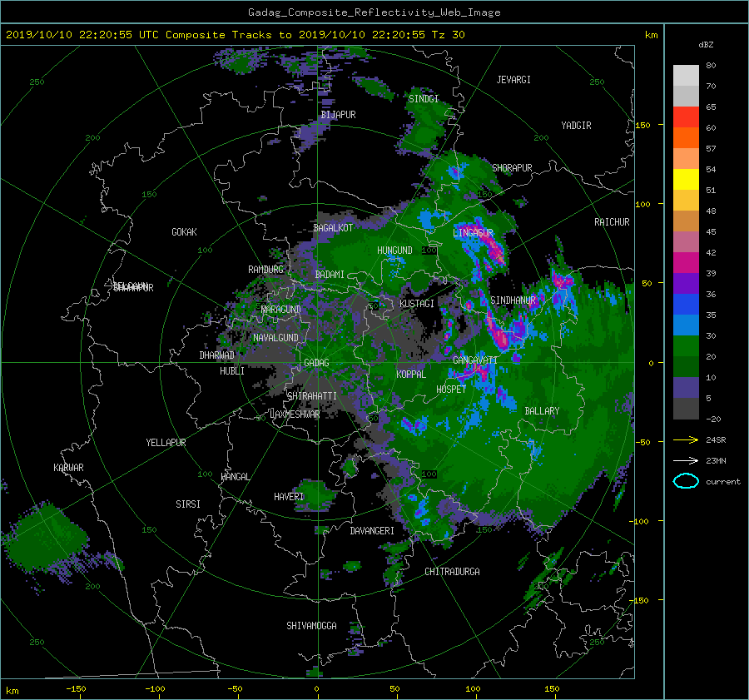Click the GANGAVATI city label
The height and width of the screenshot is (700, 749).
[475, 360]
